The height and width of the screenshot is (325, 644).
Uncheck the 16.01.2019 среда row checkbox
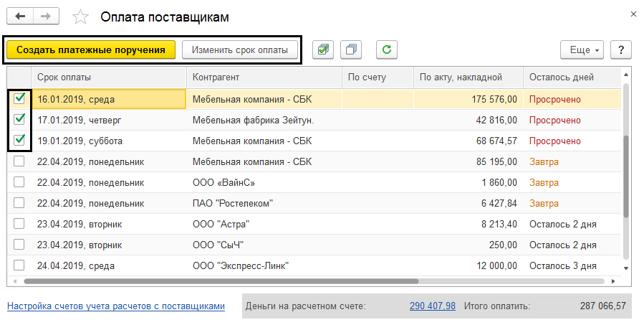(x=19, y=99)
